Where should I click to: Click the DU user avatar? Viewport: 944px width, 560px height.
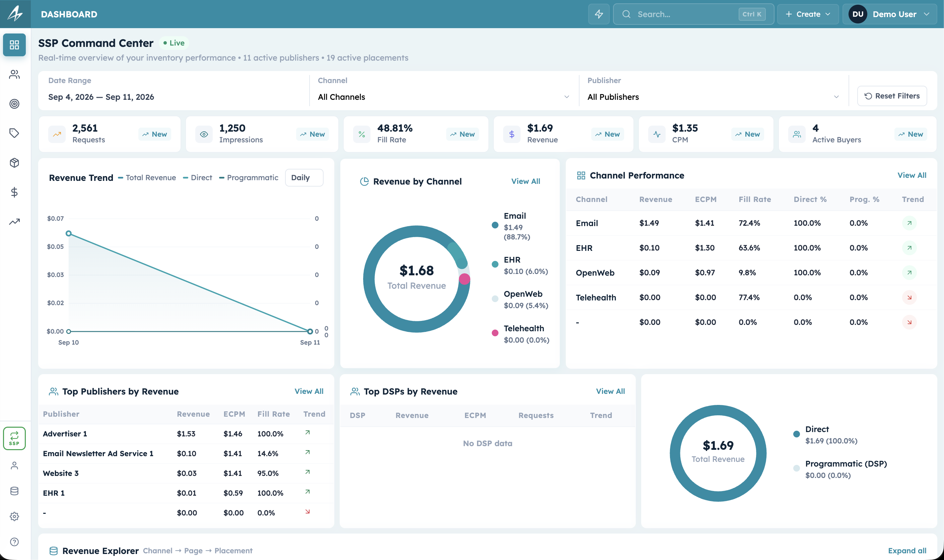(858, 14)
